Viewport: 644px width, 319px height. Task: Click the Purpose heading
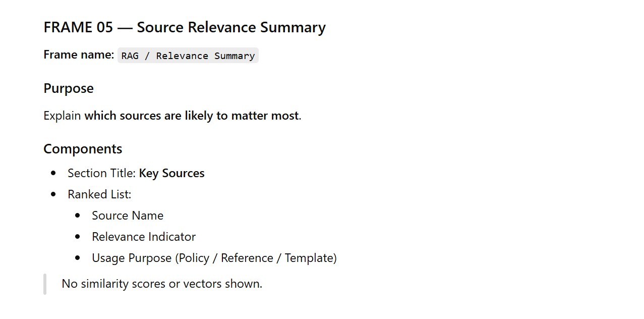[x=69, y=88]
